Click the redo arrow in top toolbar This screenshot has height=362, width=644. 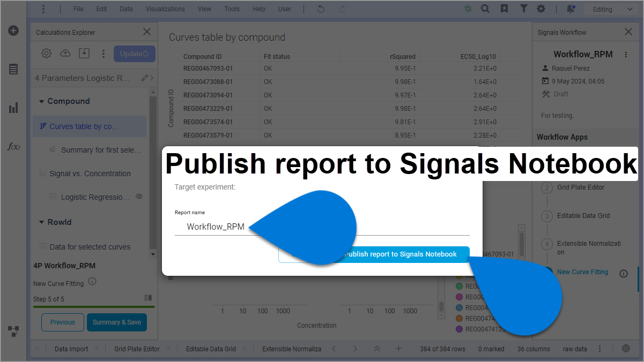click(342, 9)
